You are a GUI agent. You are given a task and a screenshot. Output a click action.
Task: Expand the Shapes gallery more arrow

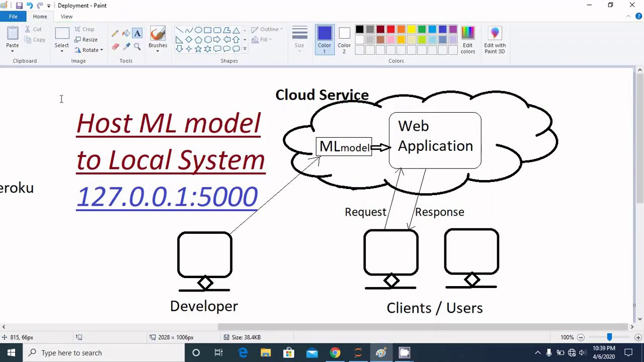click(245, 49)
